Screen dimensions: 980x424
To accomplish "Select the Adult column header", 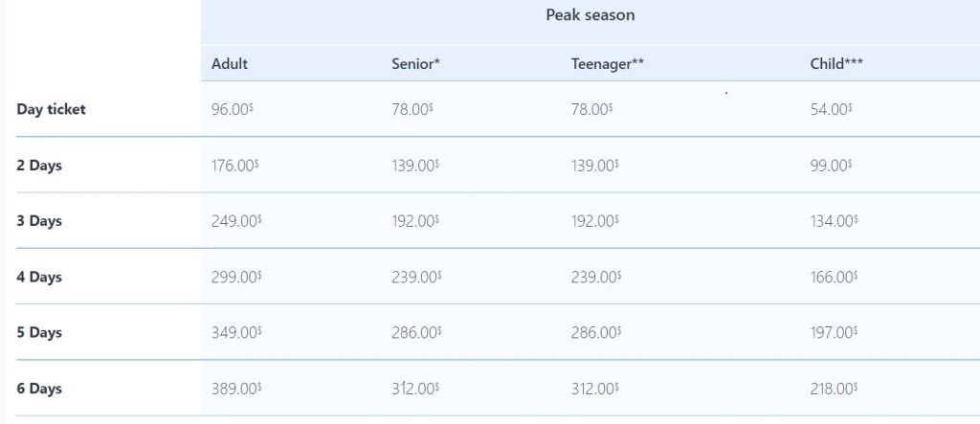I will pyautogui.click(x=230, y=64).
